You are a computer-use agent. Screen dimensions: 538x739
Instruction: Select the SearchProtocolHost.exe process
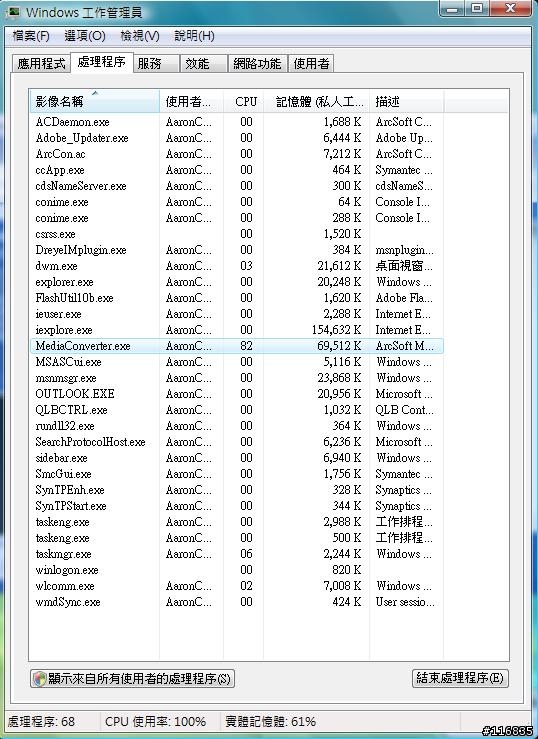coord(236,442)
